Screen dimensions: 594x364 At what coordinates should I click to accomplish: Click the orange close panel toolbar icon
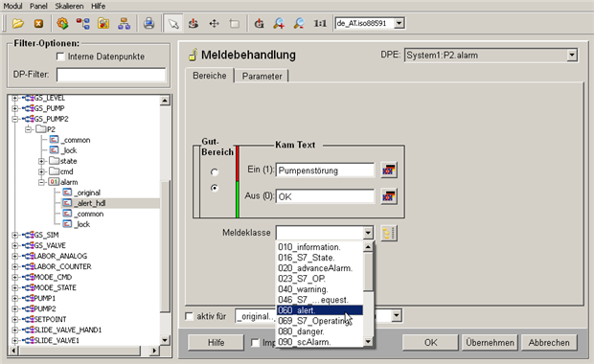(38, 24)
